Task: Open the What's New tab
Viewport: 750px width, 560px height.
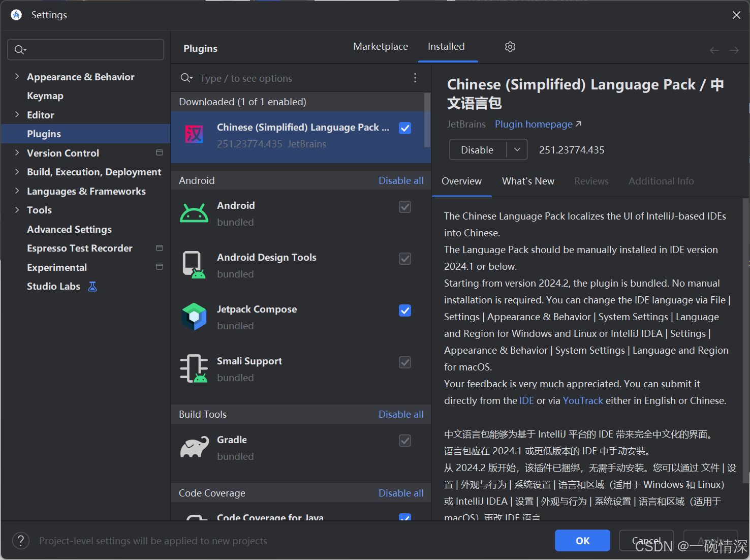Action: click(528, 181)
